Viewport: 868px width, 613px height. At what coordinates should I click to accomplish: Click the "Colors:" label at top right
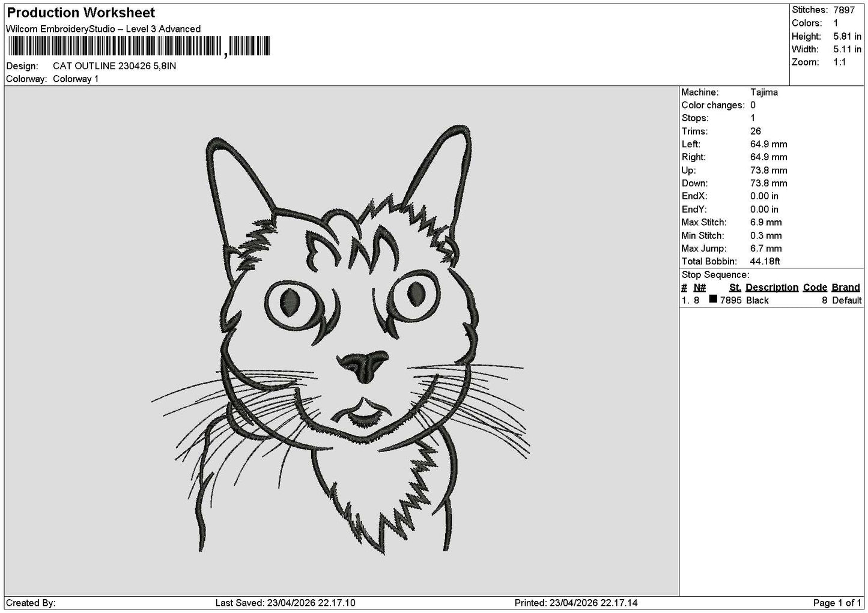pyautogui.click(x=807, y=23)
